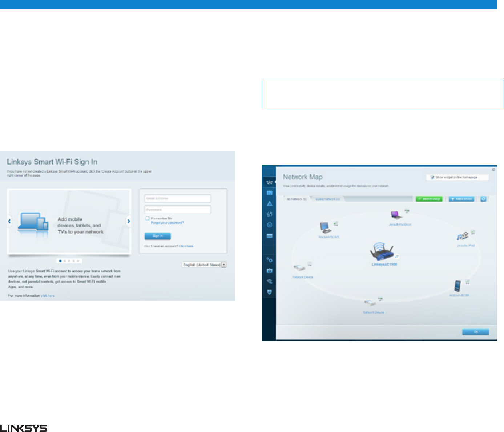This screenshot has width=504, height=432.
Task: Select the first slideshow pagination dot
Action: 60,261
